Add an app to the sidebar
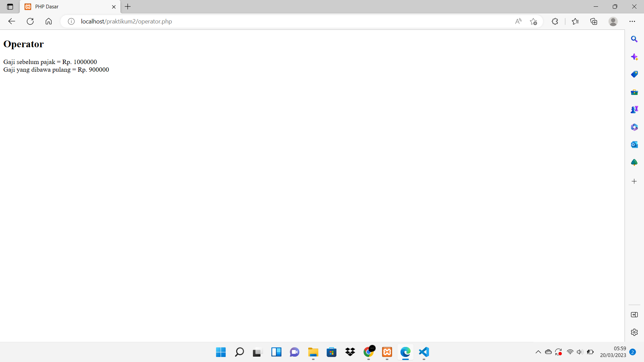Image resolution: width=644 pixels, height=362 pixels. 634,181
